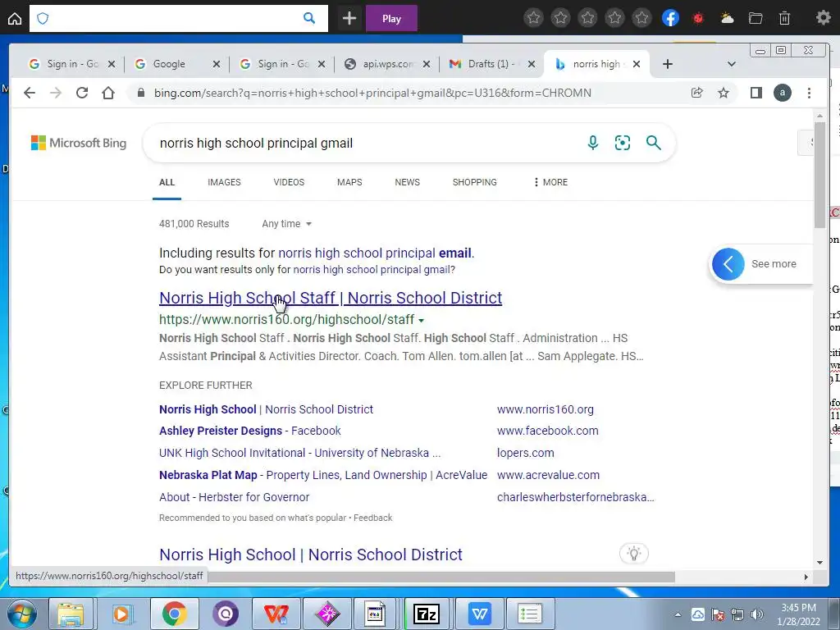This screenshot has height=630, width=840.
Task: Go back with the browser back arrow
Action: [30, 93]
